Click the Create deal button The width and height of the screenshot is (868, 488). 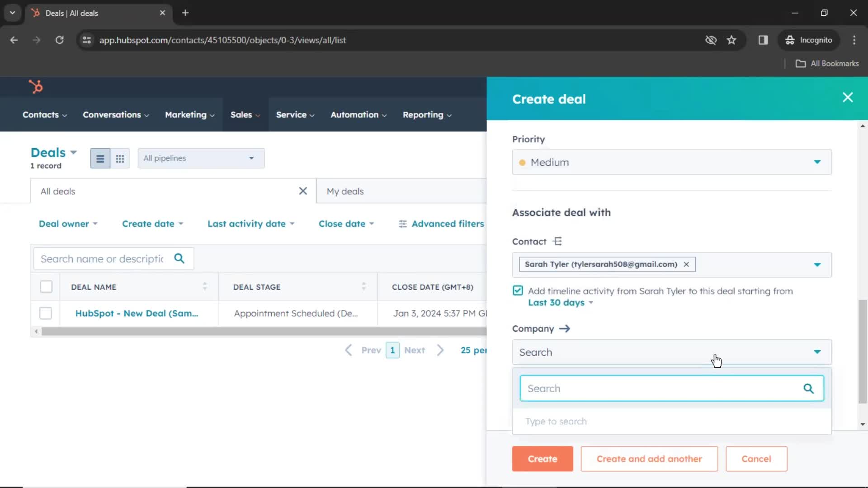[x=542, y=458]
